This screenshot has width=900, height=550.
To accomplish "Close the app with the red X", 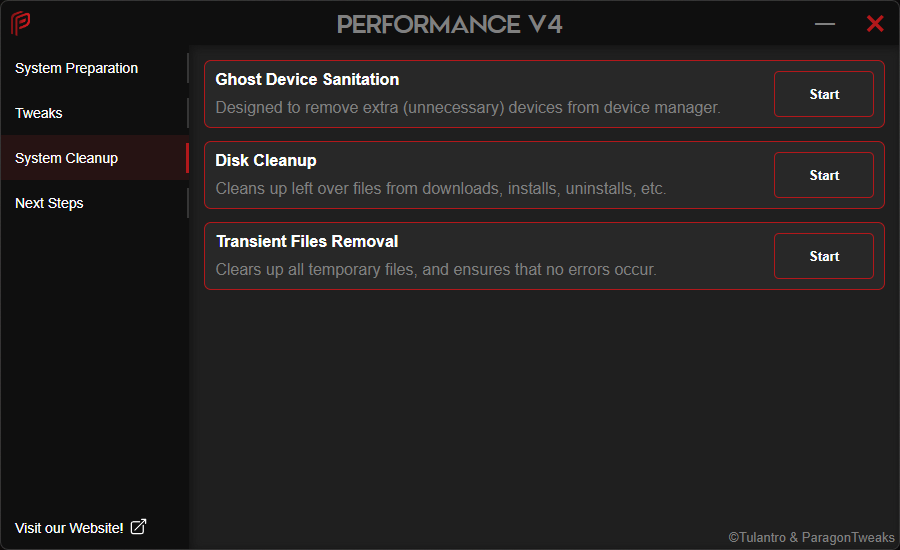I will 875,24.
